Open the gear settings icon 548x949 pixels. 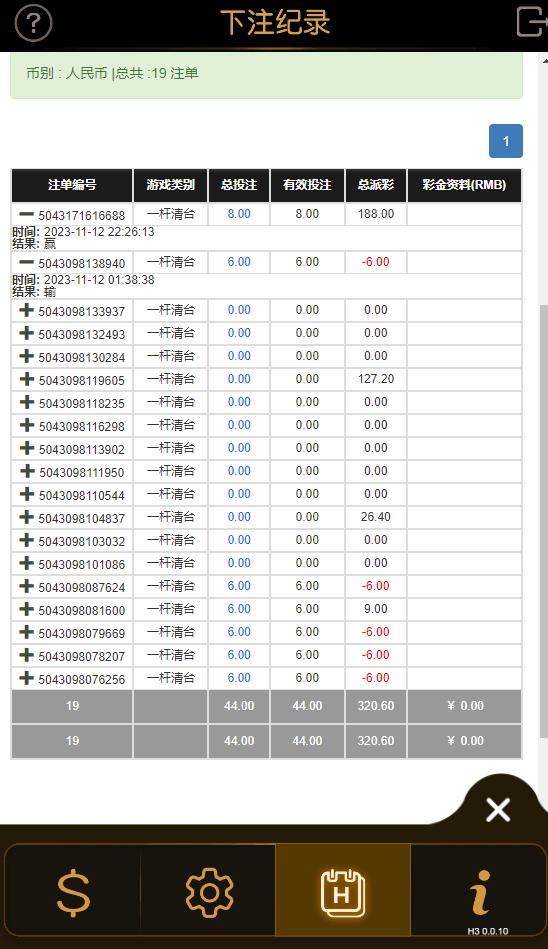click(209, 892)
